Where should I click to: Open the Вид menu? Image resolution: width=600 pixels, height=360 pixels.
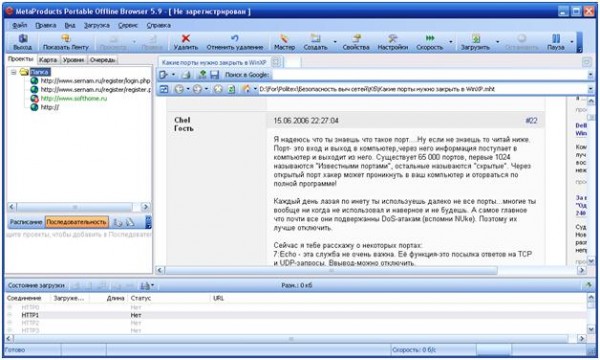70,25
